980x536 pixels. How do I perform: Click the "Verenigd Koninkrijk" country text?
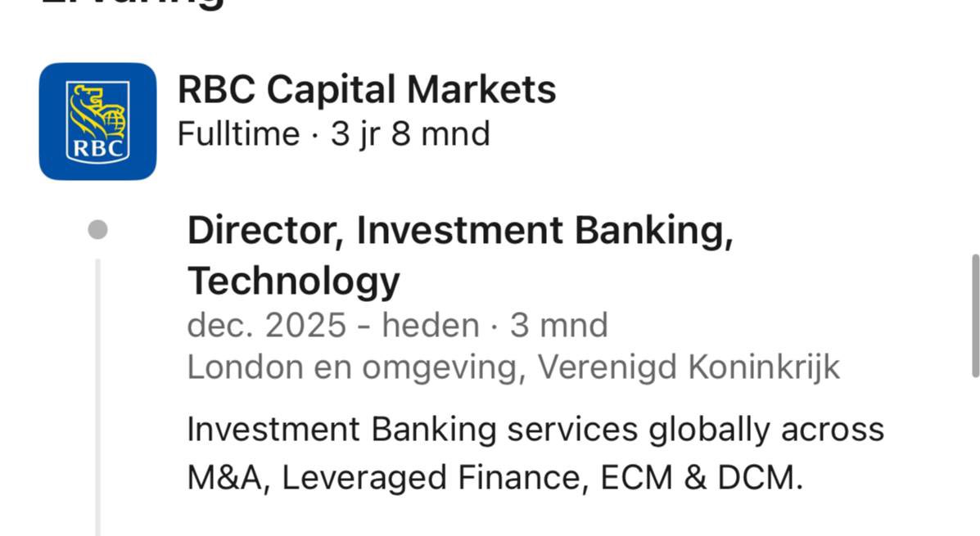(689, 367)
